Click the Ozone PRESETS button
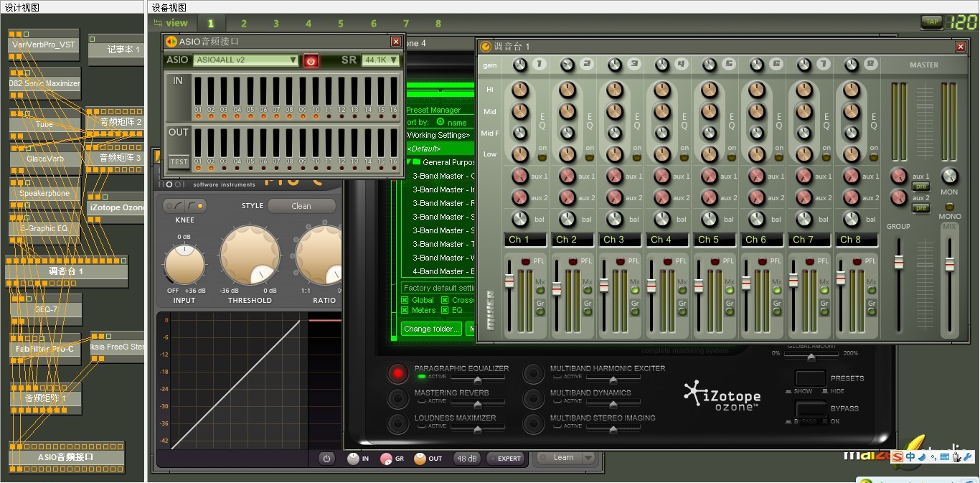The width and height of the screenshot is (980, 483). (810, 378)
